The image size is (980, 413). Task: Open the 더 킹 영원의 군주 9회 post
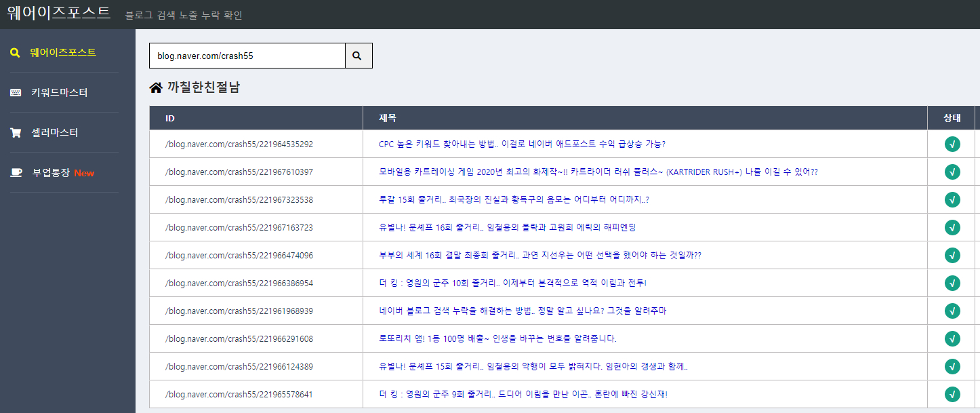click(x=523, y=394)
